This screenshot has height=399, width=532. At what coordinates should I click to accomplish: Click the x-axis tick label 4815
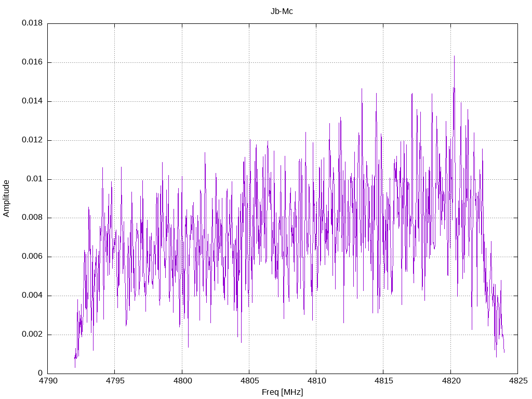point(384,381)
